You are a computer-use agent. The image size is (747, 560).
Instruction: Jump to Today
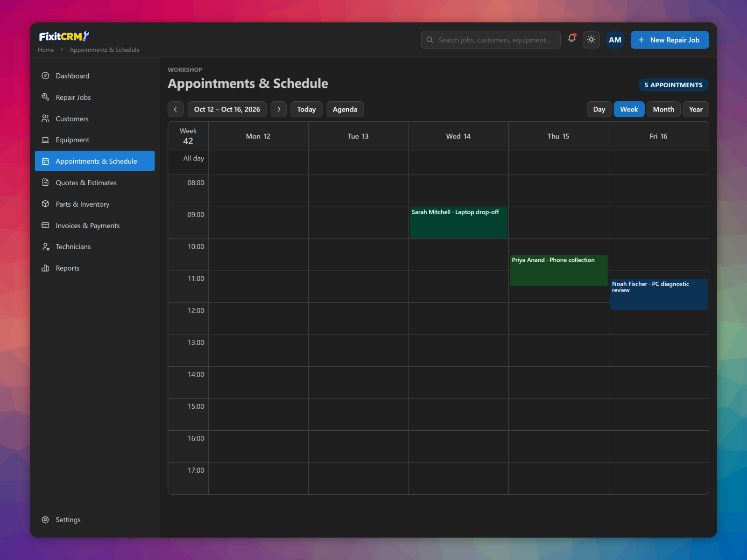[306, 109]
